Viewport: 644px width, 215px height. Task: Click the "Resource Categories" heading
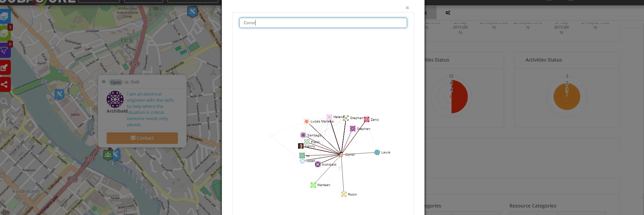(533, 206)
